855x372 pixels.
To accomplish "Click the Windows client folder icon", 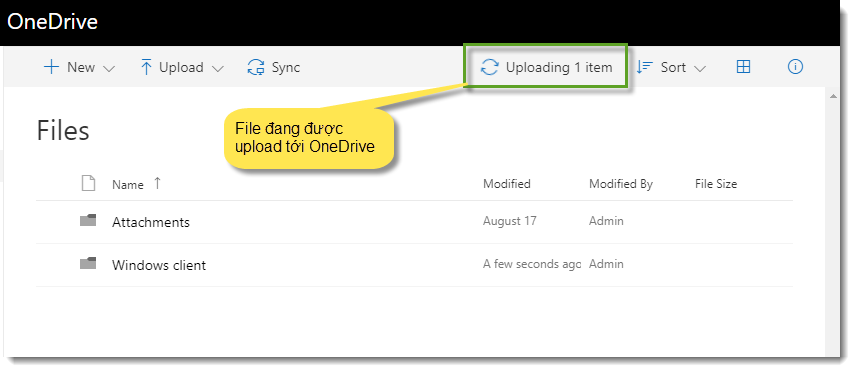I will [x=88, y=263].
